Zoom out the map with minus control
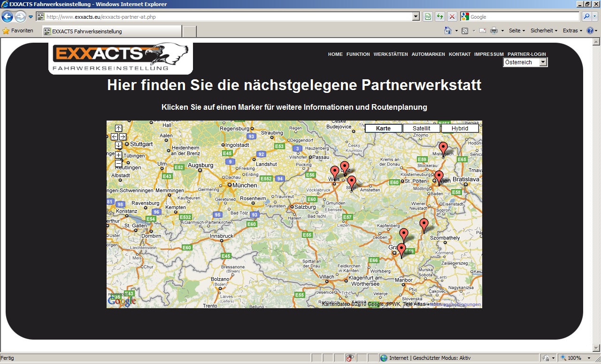601x364 pixels. click(118, 163)
